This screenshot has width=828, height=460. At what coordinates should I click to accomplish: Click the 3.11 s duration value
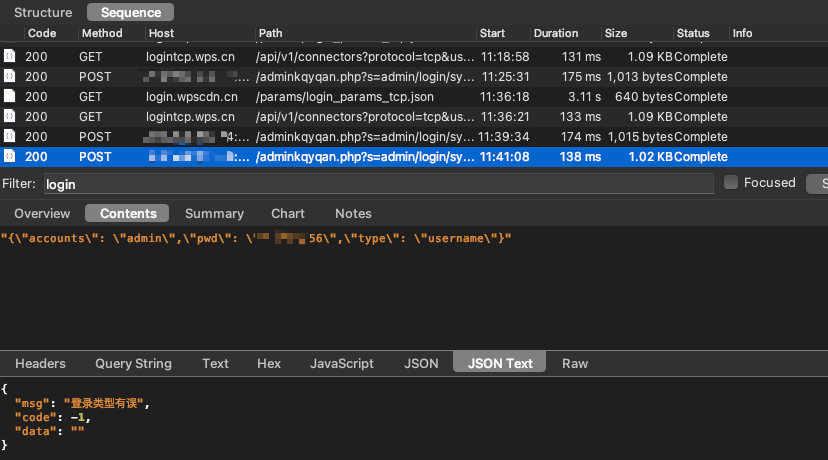pos(584,97)
